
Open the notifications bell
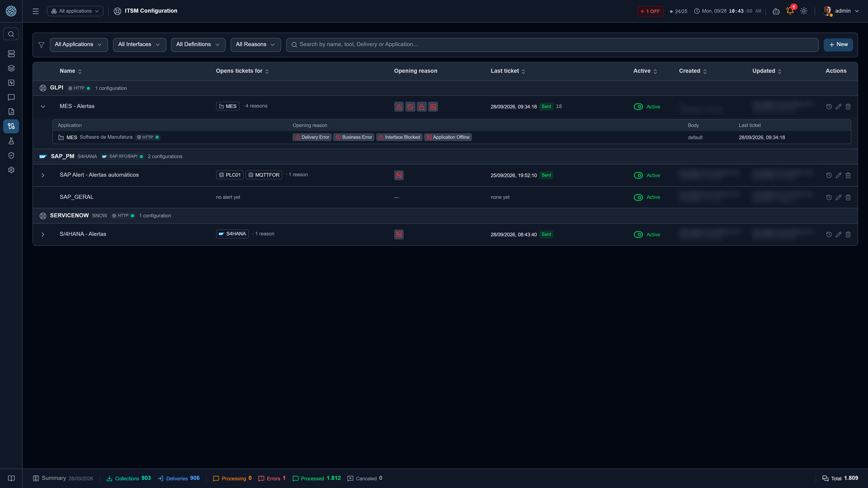tap(790, 11)
